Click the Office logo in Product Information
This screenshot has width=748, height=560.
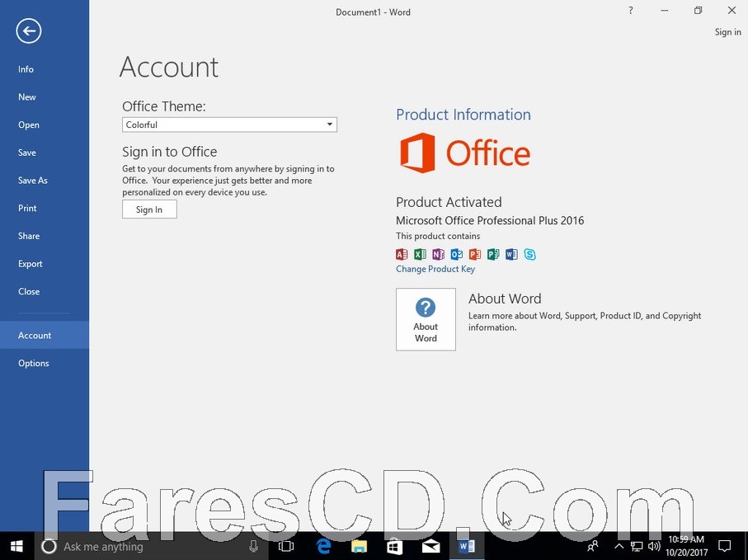464,153
